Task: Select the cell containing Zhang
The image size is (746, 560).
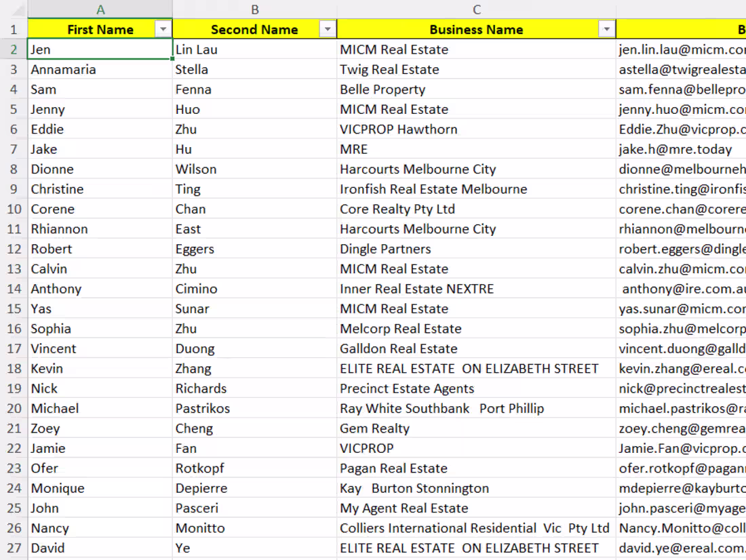Action: (254, 369)
